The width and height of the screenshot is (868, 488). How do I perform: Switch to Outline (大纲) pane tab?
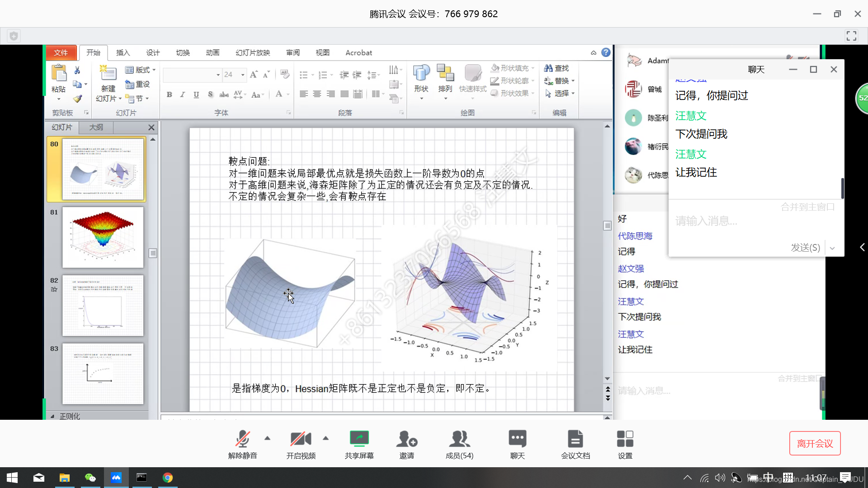(x=96, y=127)
